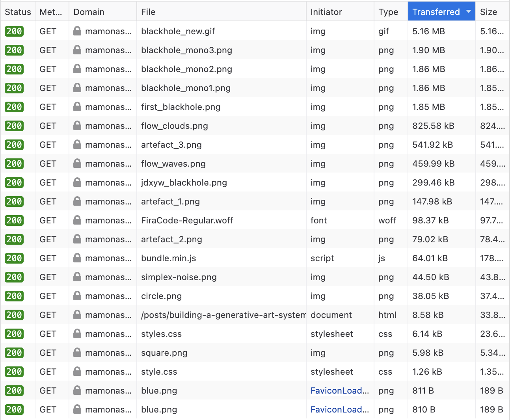510x420 pixels.
Task: Click the 200 status badge for artefact_3.png
Action: (x=14, y=145)
